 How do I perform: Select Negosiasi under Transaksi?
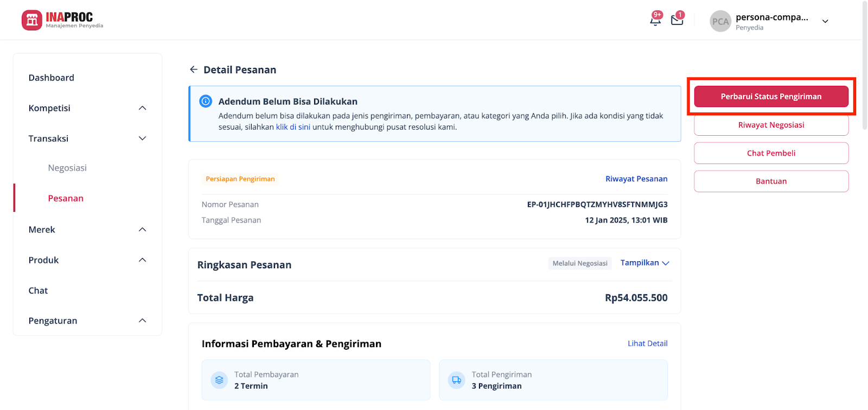(67, 168)
